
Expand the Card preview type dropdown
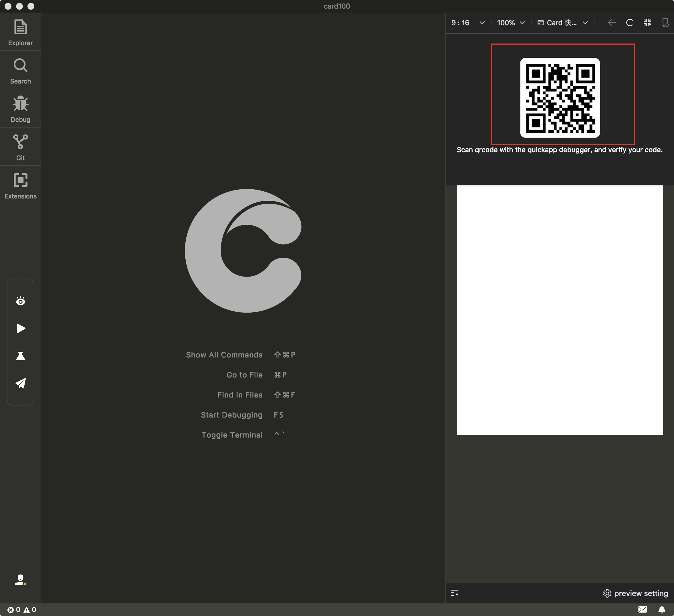[x=562, y=23]
